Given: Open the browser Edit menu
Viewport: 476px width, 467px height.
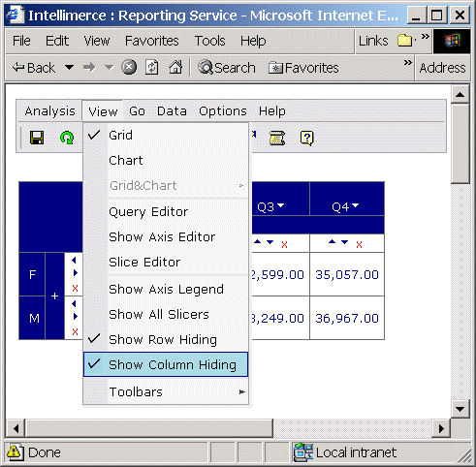Looking at the screenshot, I should coord(57,41).
